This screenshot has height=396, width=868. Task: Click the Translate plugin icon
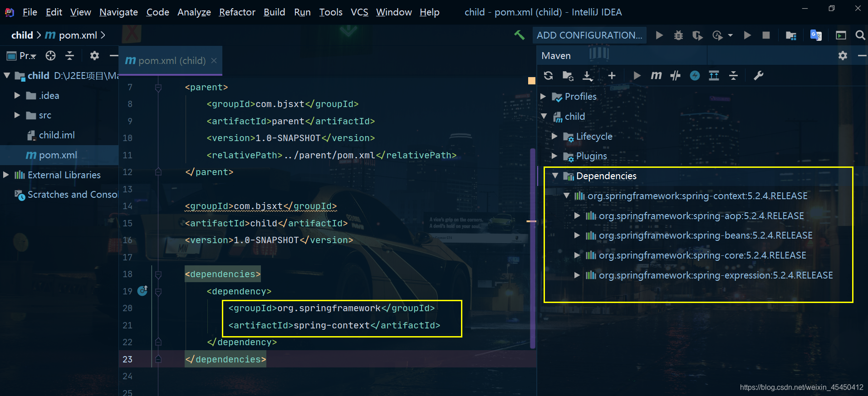(x=816, y=35)
